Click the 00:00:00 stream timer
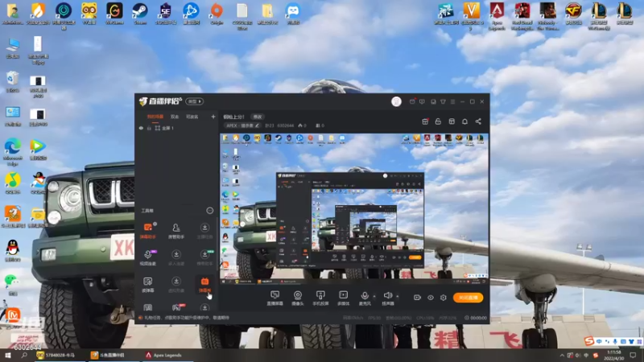Viewport: 644px width, 362px height. 476,318
